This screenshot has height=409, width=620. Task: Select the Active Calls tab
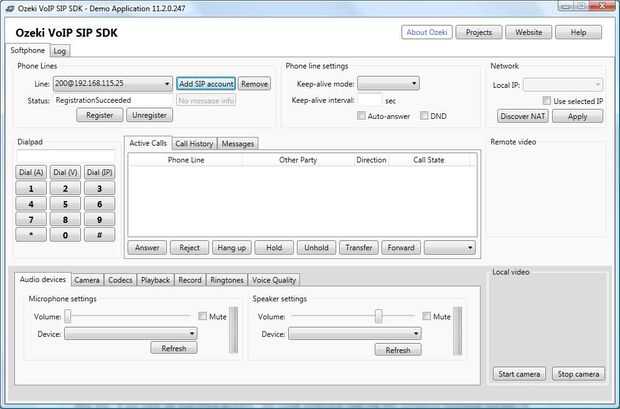click(148, 143)
